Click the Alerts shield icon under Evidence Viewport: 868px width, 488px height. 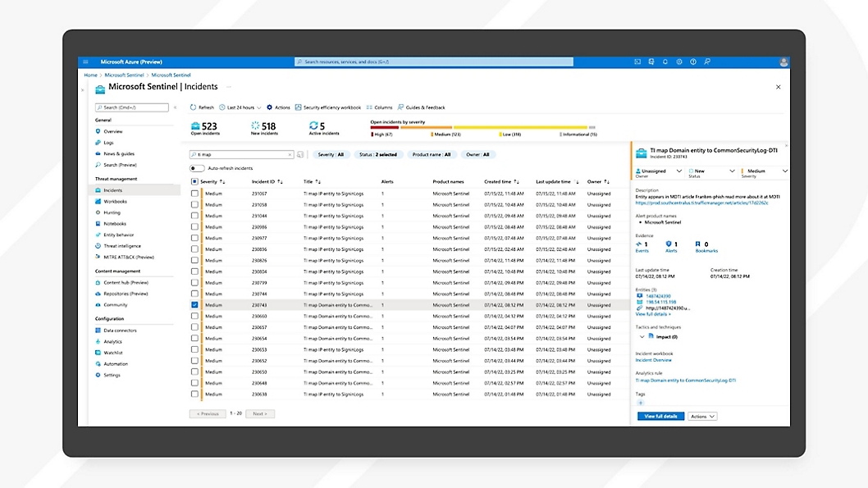click(669, 244)
